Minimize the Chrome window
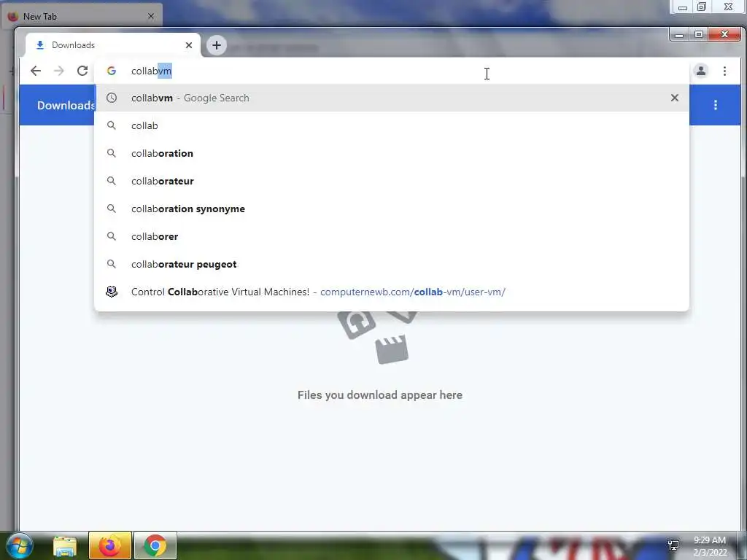 [679, 34]
